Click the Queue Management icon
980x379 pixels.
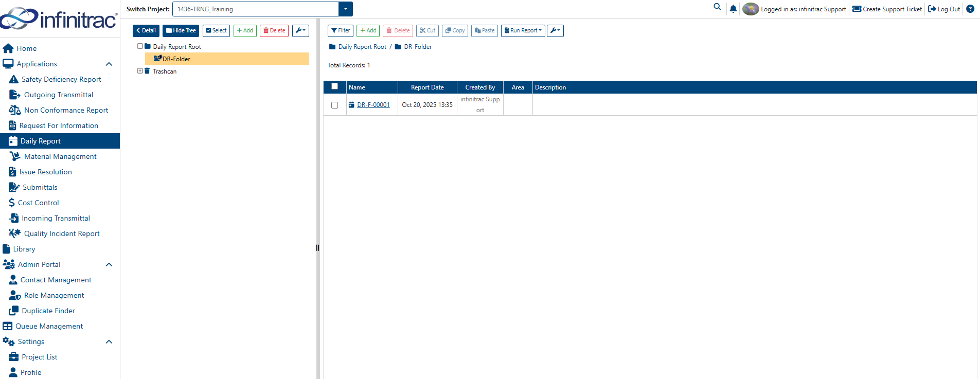tap(7, 326)
